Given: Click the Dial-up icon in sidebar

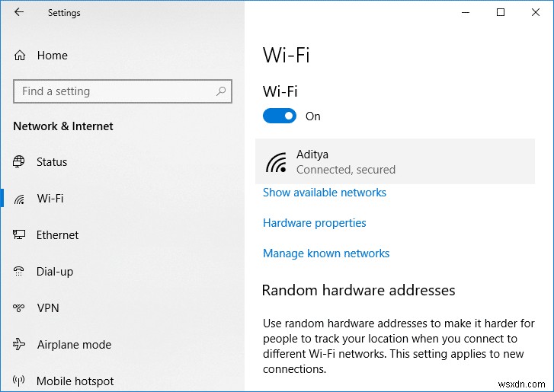Looking at the screenshot, I should [20, 272].
